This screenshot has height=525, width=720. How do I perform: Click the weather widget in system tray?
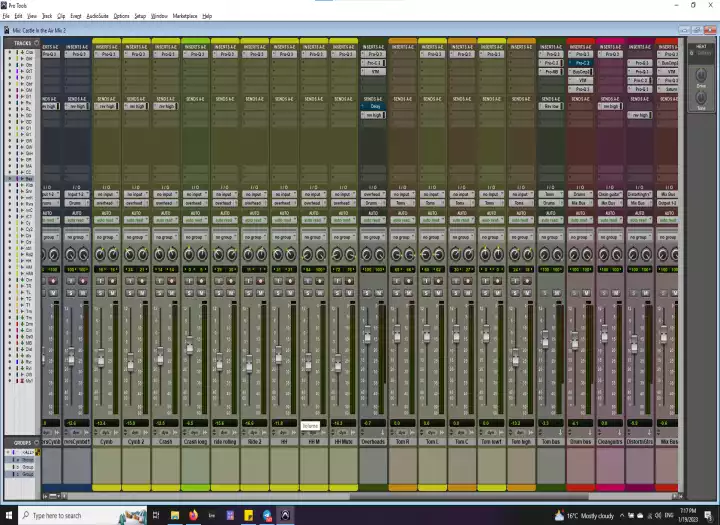[x=584, y=516]
